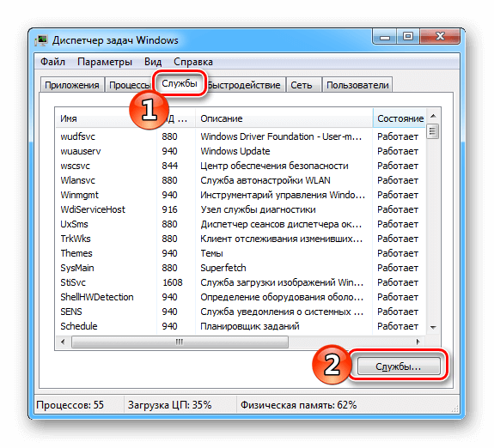This screenshot has width=494, height=448.
Task: Minimize the Task Manager window
Action: pos(385,37)
